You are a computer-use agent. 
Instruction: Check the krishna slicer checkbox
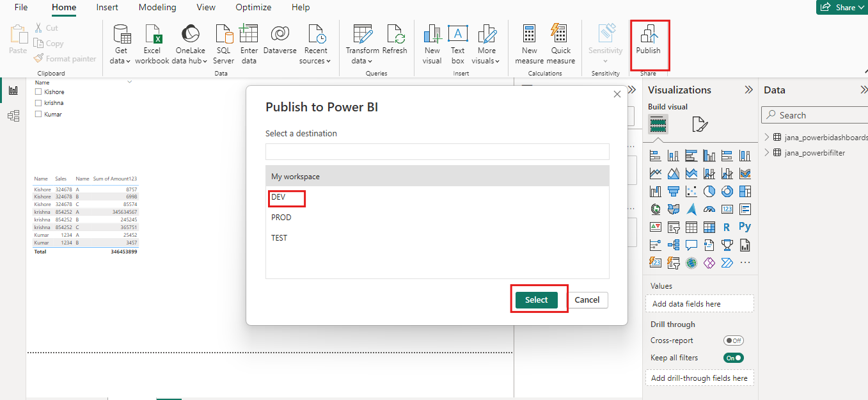tap(38, 103)
